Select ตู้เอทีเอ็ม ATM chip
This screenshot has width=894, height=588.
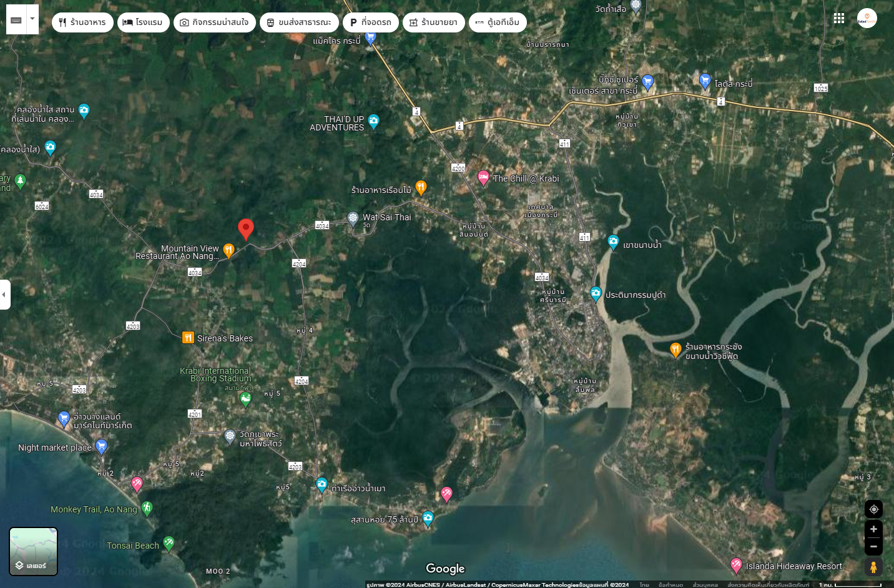pos(498,22)
